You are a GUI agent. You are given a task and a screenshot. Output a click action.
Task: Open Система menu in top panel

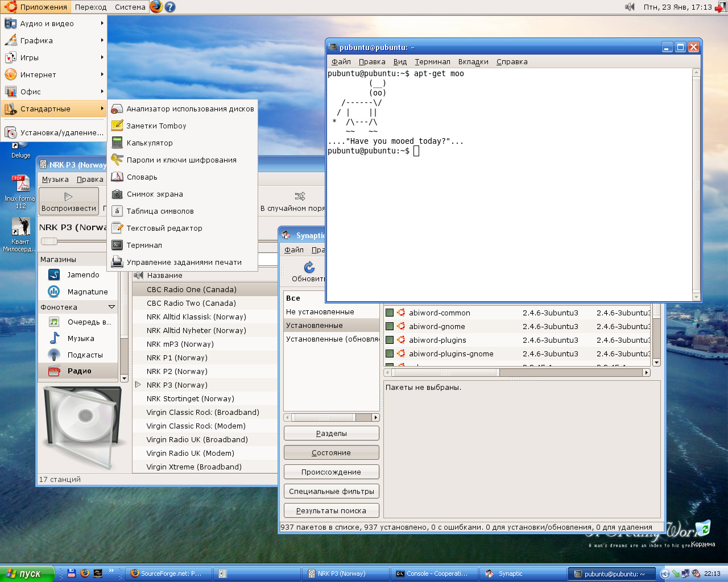130,7
